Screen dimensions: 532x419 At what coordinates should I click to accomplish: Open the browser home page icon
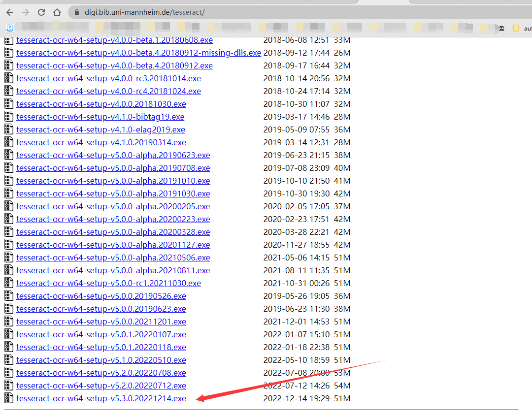57,12
